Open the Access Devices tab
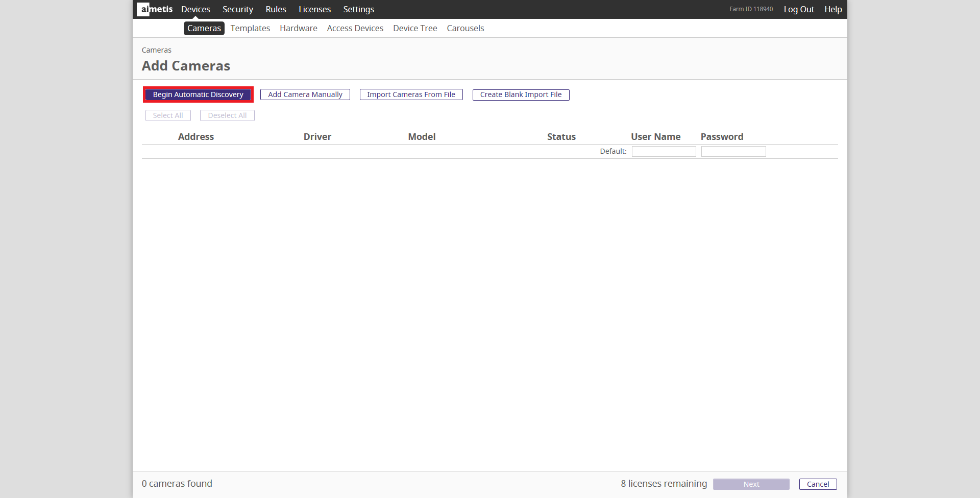 click(355, 28)
